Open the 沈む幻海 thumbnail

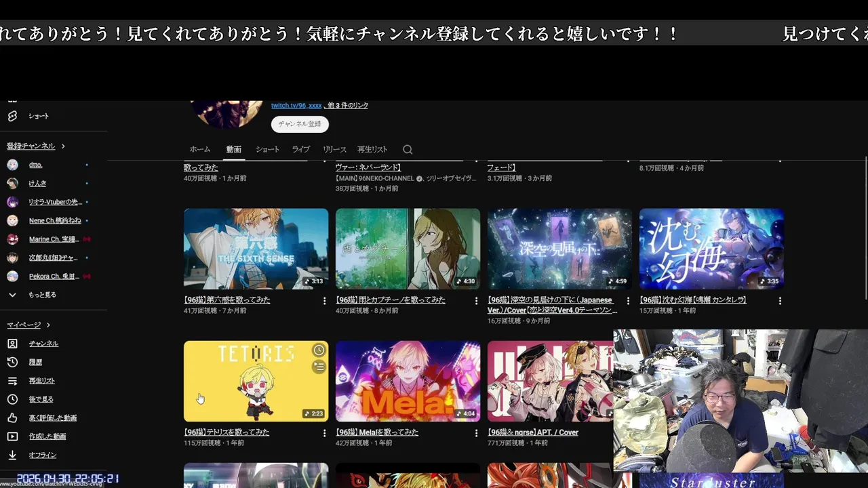[711, 249]
